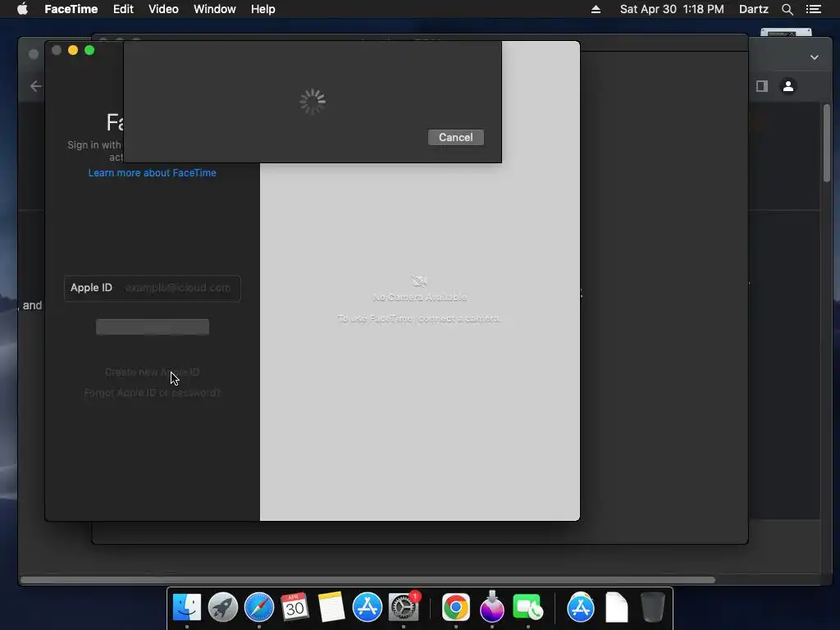Viewport: 840px width, 630px height.
Task: Open Spotlight search magnifier
Action: pyautogui.click(x=787, y=9)
